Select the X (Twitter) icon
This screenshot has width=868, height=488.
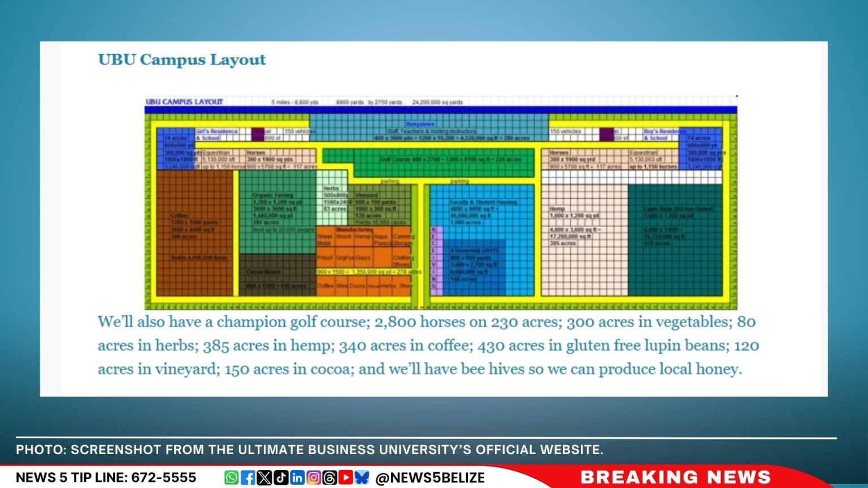tap(264, 477)
